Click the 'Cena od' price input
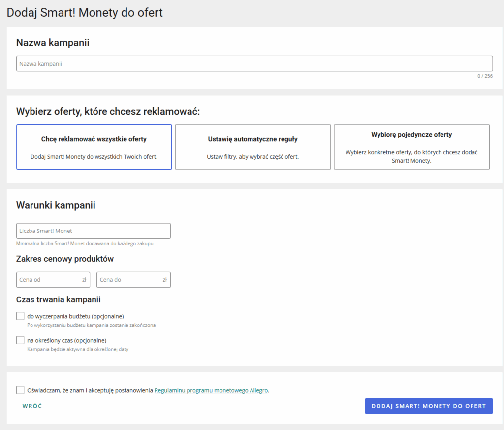This screenshot has width=504, height=430. (49, 280)
